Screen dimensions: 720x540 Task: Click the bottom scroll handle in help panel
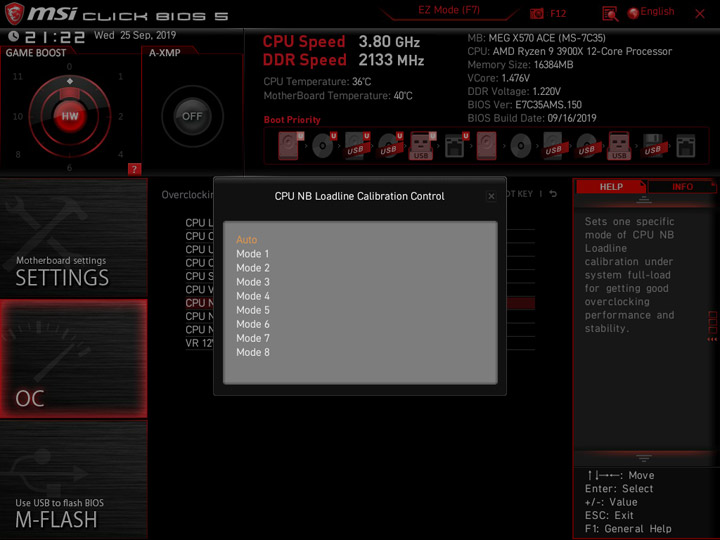pos(644,458)
